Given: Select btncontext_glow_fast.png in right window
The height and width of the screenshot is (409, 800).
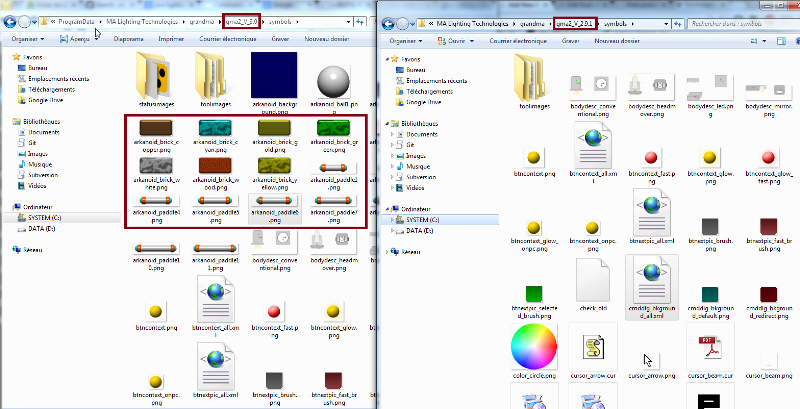Looking at the screenshot, I should [768, 158].
